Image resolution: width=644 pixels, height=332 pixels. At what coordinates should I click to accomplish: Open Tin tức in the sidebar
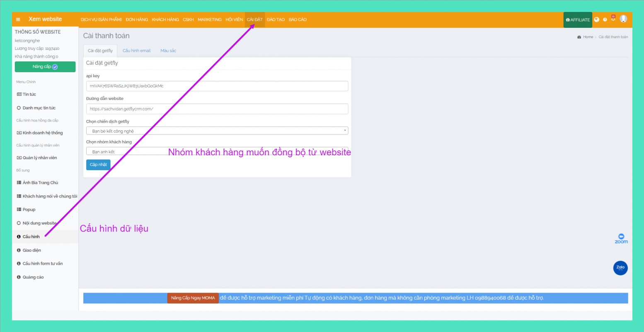[x=29, y=94]
